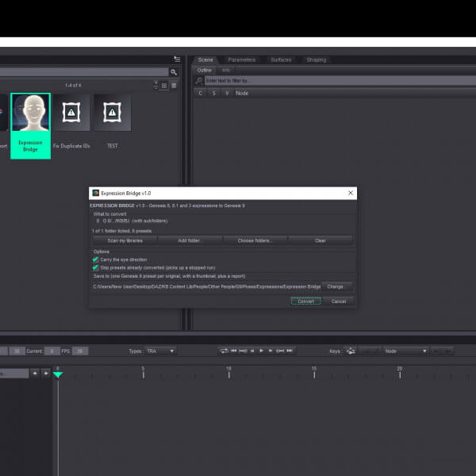Click the save path text ending in Expression Bridge

point(207,286)
